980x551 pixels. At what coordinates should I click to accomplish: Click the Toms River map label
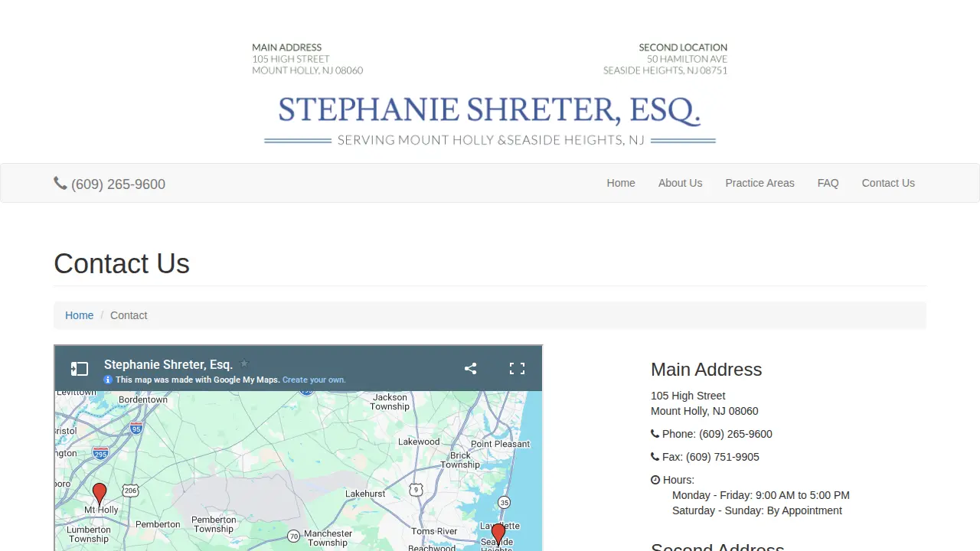click(434, 531)
